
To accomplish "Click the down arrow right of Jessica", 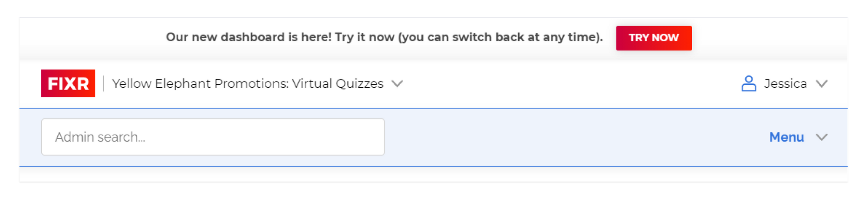I will [822, 83].
